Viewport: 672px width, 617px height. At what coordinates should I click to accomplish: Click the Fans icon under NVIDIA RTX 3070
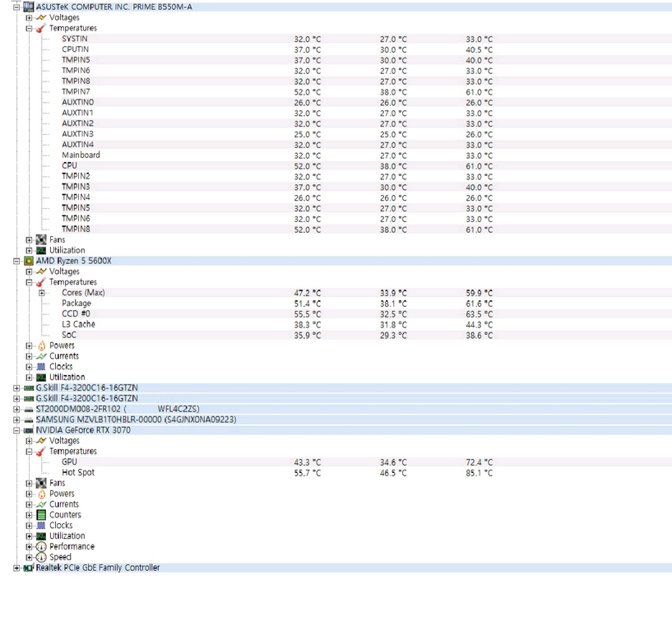coord(41,483)
